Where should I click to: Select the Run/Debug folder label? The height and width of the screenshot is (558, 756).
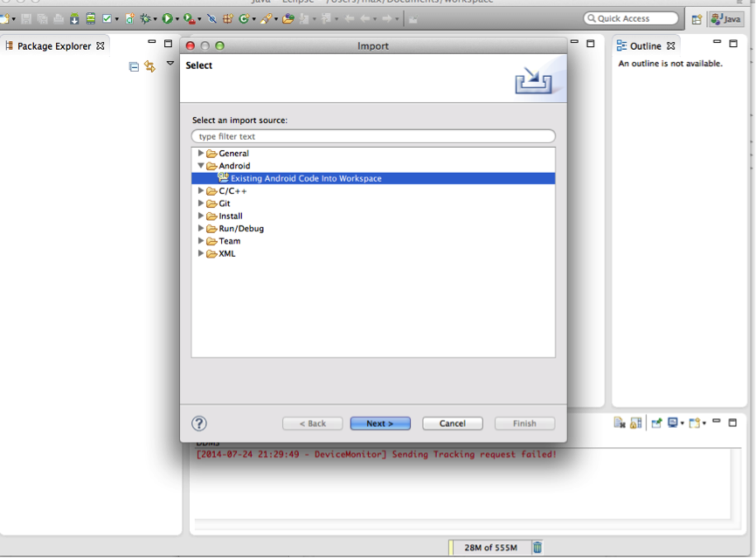241,229
